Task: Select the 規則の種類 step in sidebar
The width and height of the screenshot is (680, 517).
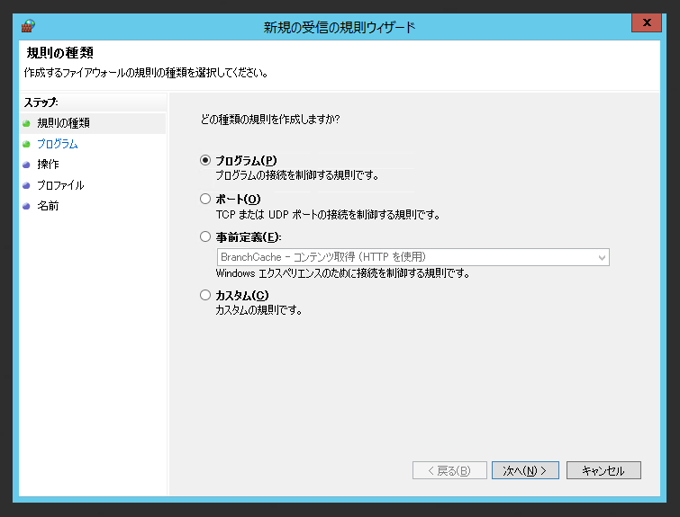Action: click(63, 123)
